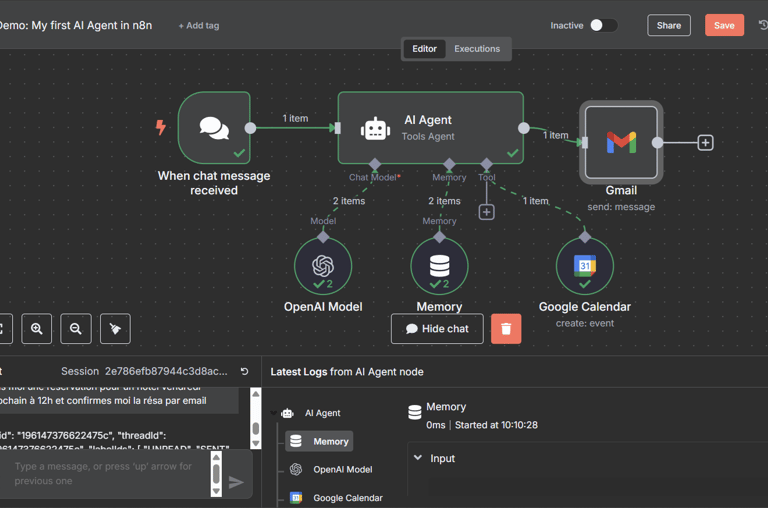Screen dimensions: 768x508
Task: Tidy up the workflow with broom icon
Action: click(x=115, y=329)
